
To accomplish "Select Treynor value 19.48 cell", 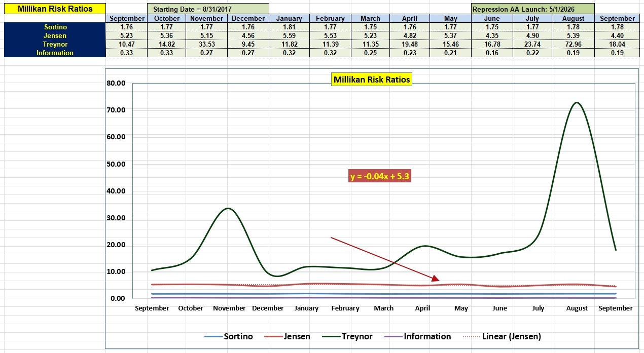I will (410, 44).
